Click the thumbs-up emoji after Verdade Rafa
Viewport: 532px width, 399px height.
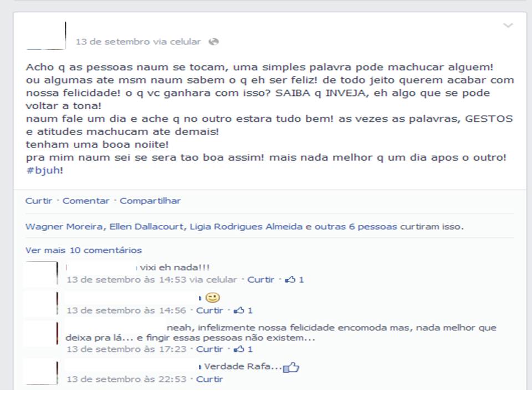(291, 367)
